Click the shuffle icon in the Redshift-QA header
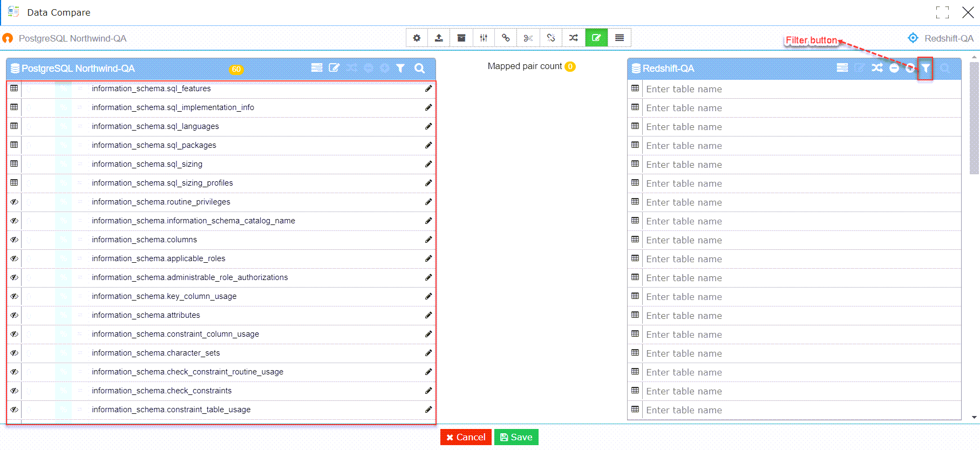 coord(877,68)
